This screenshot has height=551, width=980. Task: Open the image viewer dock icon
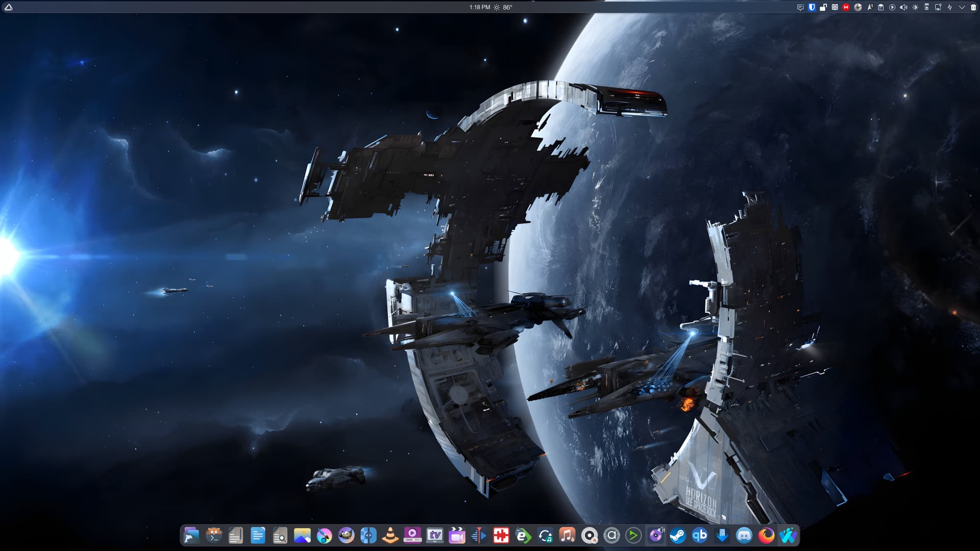tap(302, 535)
